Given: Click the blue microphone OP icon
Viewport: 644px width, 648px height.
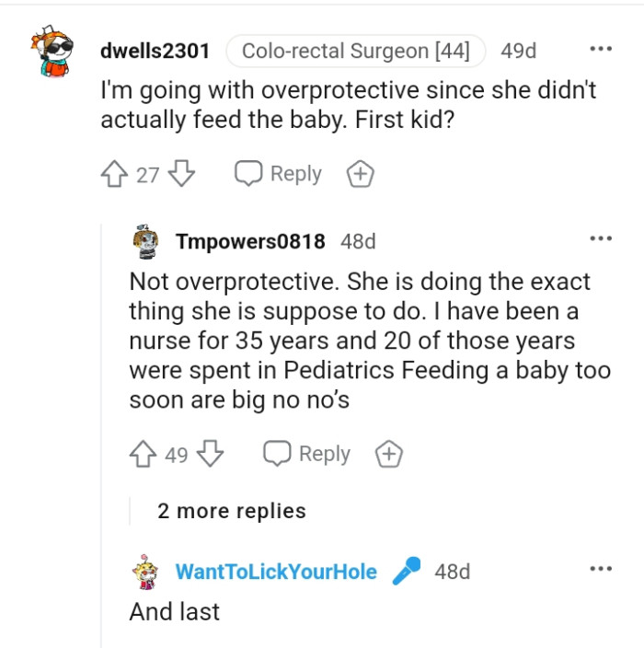Looking at the screenshot, I should point(406,572).
